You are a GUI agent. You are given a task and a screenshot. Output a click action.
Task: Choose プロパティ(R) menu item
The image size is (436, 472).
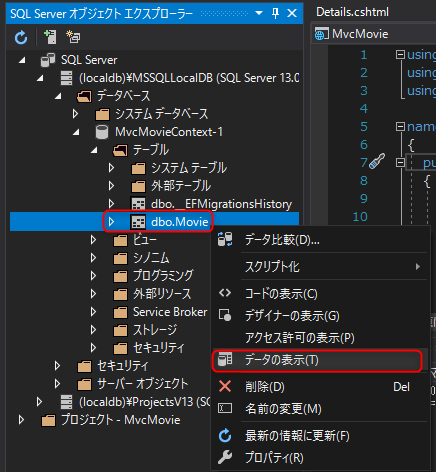320,458
